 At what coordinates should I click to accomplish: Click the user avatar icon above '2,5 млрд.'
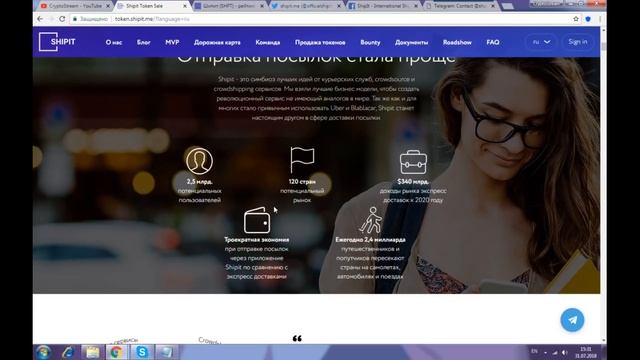[x=199, y=161]
